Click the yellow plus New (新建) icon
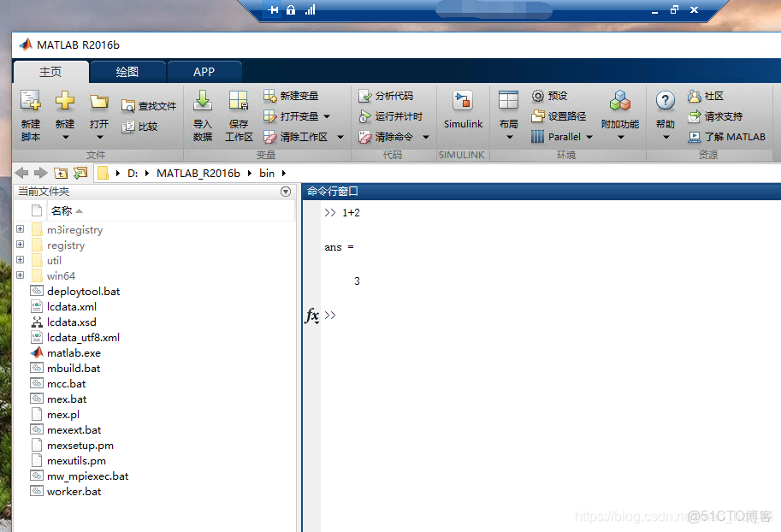Screen dimensions: 781x532 point(65,101)
